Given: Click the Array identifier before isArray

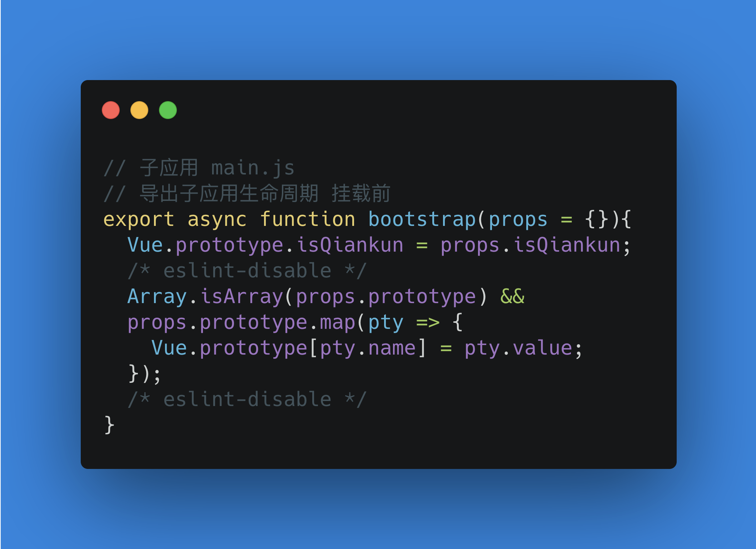Looking at the screenshot, I should point(157,297).
